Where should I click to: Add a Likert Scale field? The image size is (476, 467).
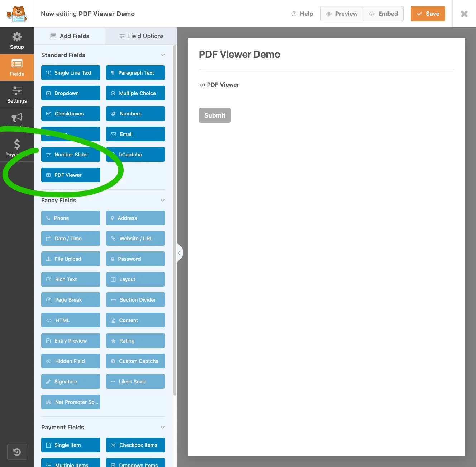click(135, 382)
